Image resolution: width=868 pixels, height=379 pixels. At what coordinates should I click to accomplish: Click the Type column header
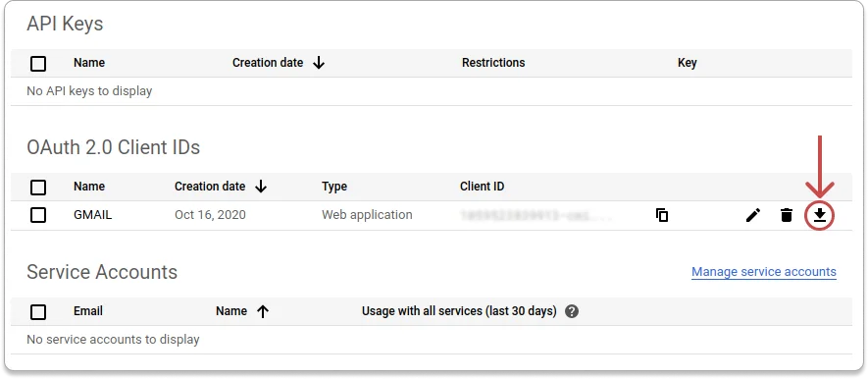point(334,187)
